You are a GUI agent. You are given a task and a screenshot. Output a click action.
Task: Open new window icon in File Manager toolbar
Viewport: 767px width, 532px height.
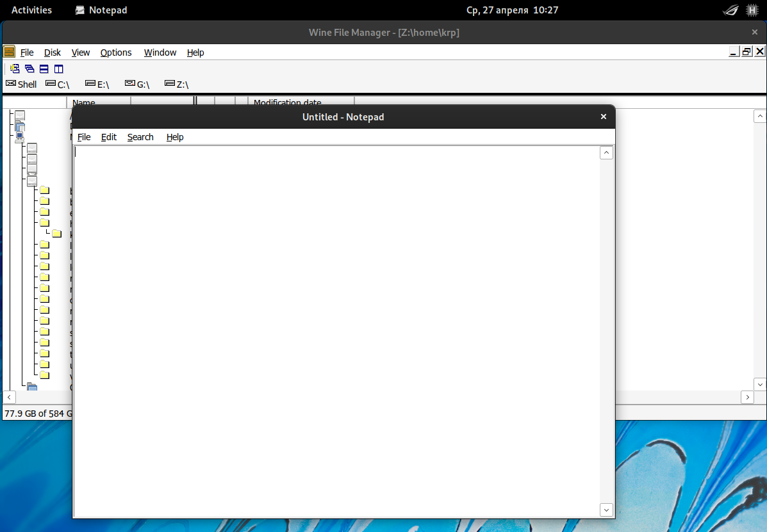click(x=15, y=69)
